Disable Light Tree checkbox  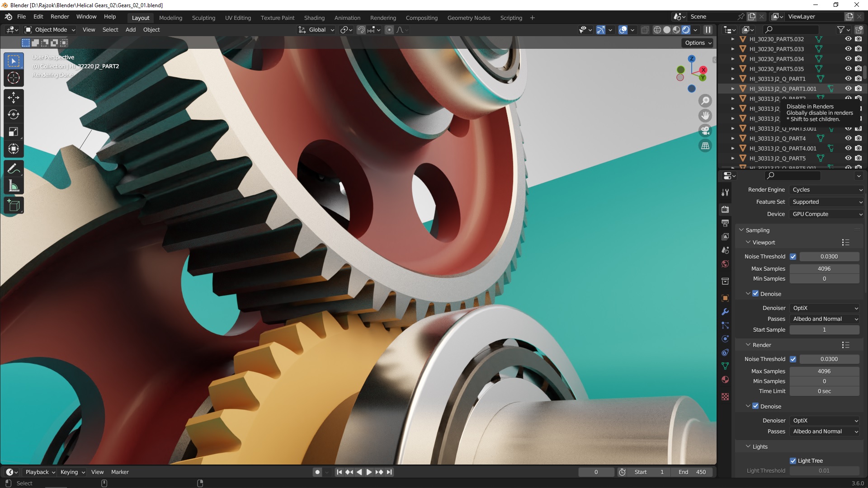coord(793,461)
